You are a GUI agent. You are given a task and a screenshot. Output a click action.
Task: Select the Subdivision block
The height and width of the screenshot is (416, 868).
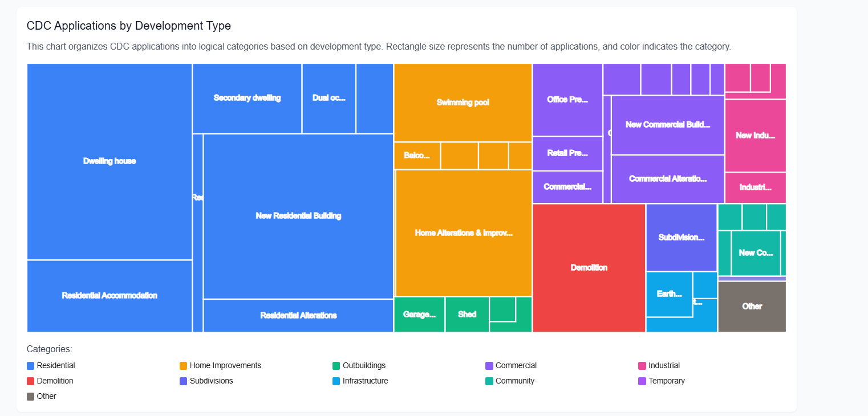tap(682, 238)
